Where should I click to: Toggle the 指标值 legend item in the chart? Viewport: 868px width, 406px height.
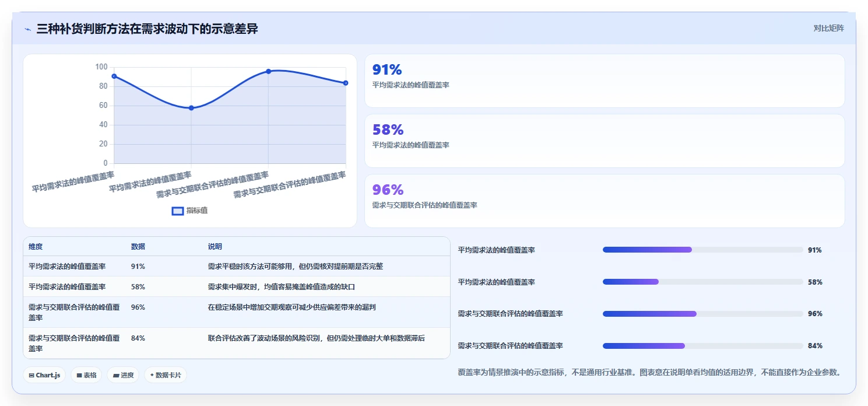pos(189,211)
